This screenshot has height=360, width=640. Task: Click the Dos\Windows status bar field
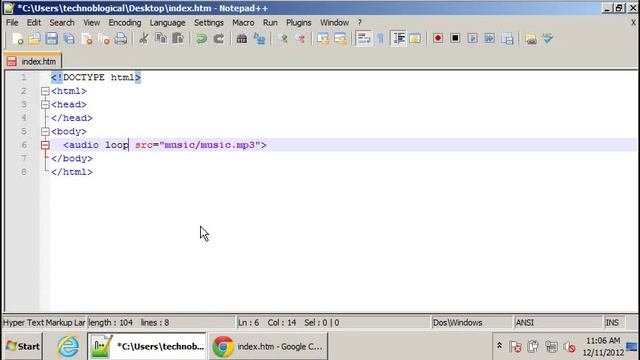471,323
